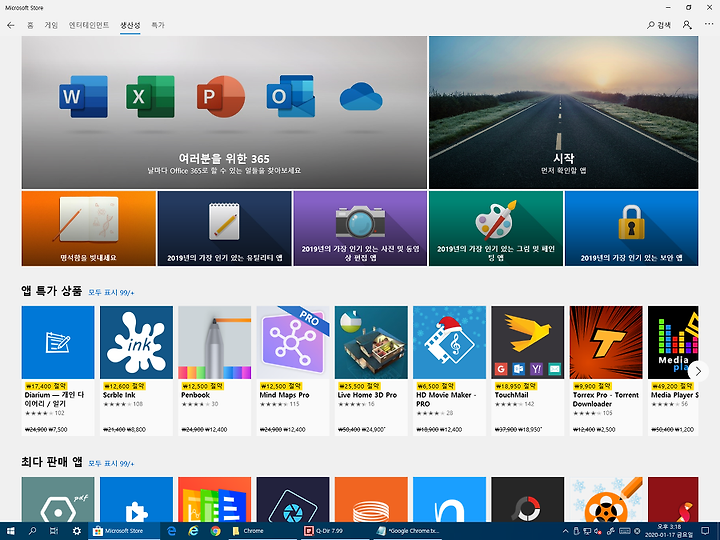The height and width of the screenshot is (540, 720).
Task: Click the TouchMail title text
Action: [511, 395]
